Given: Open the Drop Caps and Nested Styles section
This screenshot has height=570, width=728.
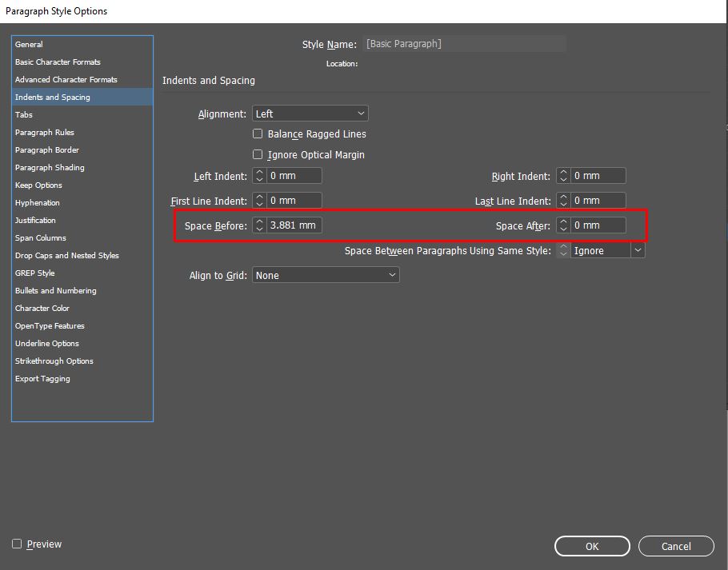Looking at the screenshot, I should coord(66,256).
